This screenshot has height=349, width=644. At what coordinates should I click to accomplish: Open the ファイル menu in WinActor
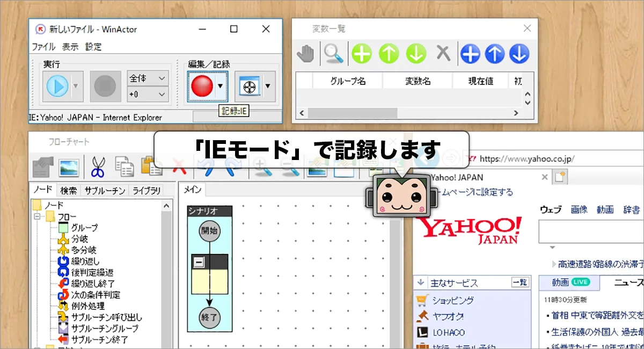coord(43,47)
